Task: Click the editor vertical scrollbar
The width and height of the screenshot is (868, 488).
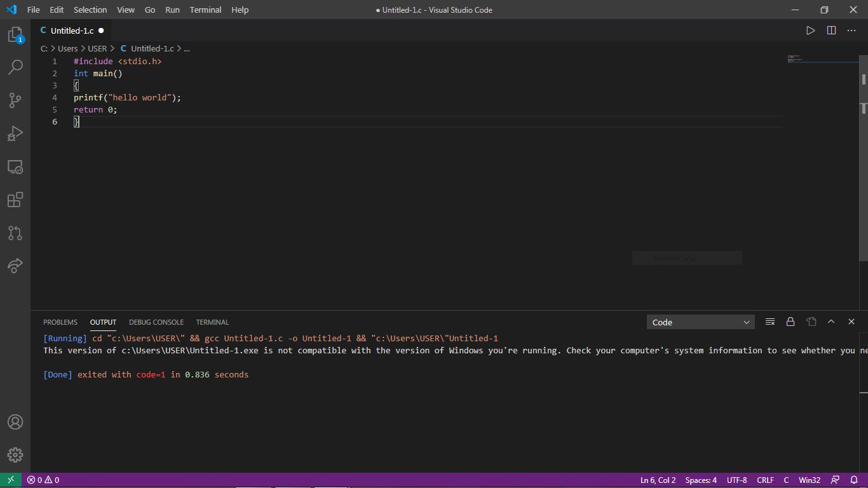Action: pos(864,158)
